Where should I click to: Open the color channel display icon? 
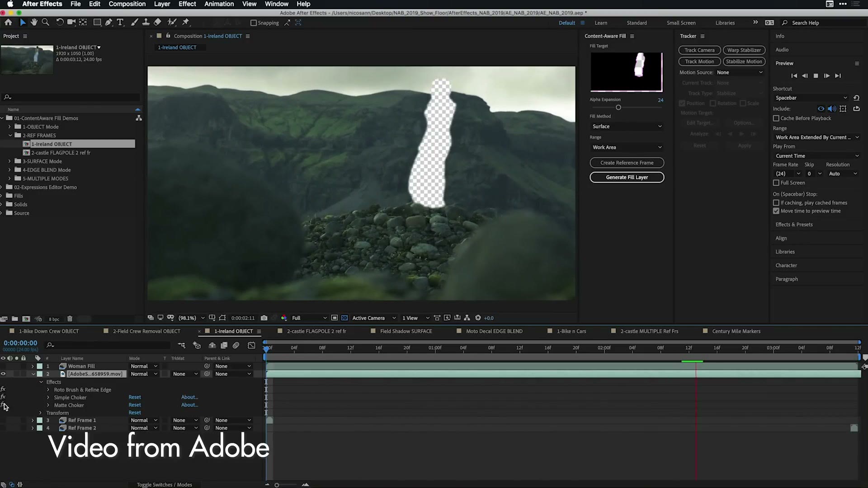click(284, 318)
